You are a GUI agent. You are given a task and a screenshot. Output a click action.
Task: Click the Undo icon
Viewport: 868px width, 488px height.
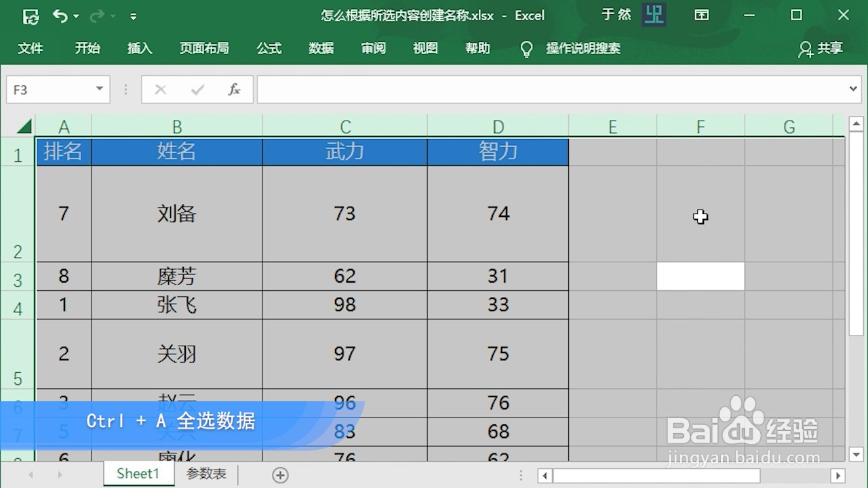click(61, 15)
